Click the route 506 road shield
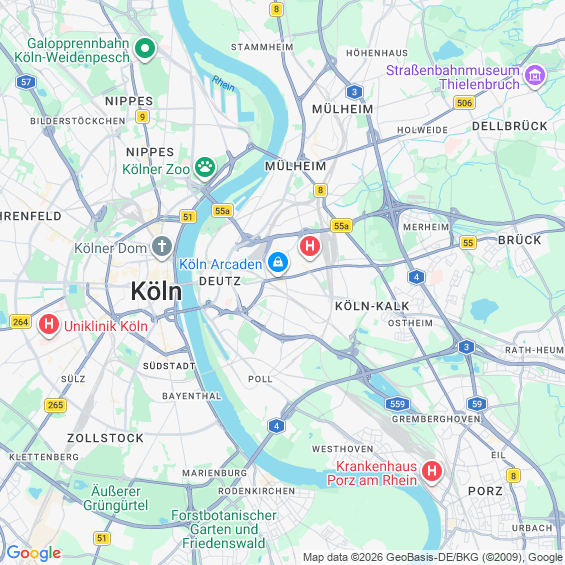This screenshot has height=565, width=565. click(x=464, y=103)
